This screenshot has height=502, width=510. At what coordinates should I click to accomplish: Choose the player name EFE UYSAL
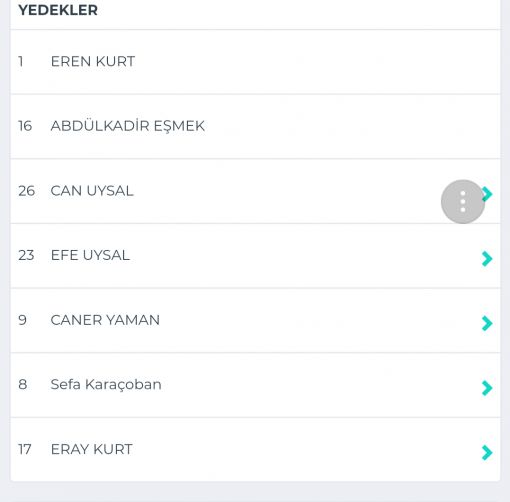point(90,255)
